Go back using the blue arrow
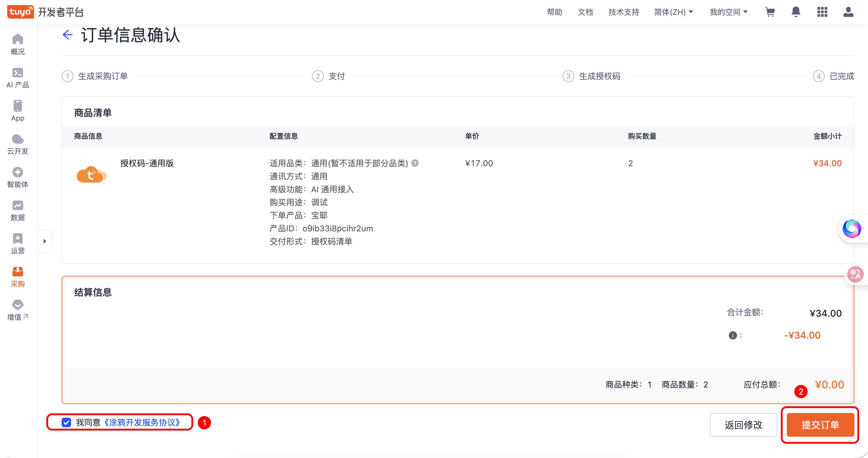This screenshot has height=458, width=868. point(67,35)
